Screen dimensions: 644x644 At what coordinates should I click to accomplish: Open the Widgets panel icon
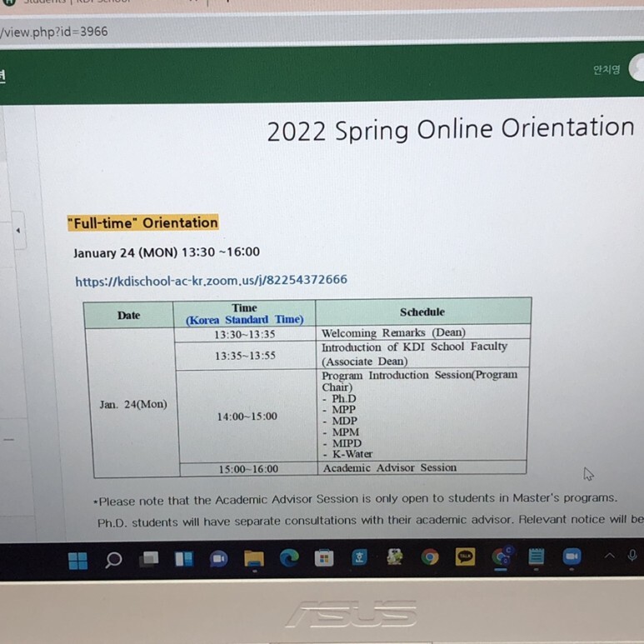pos(184,559)
